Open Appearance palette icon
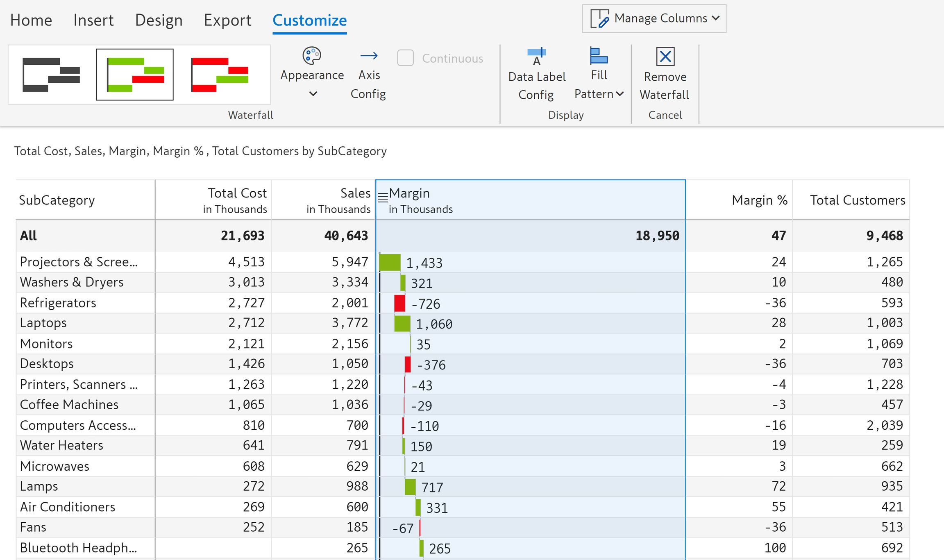The width and height of the screenshot is (944, 560). point(312,56)
